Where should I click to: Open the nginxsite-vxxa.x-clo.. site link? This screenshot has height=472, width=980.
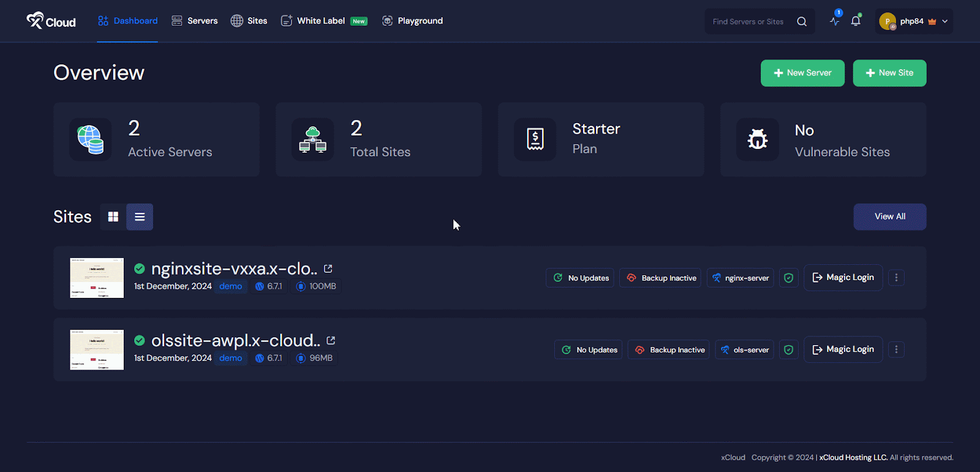(x=234, y=268)
